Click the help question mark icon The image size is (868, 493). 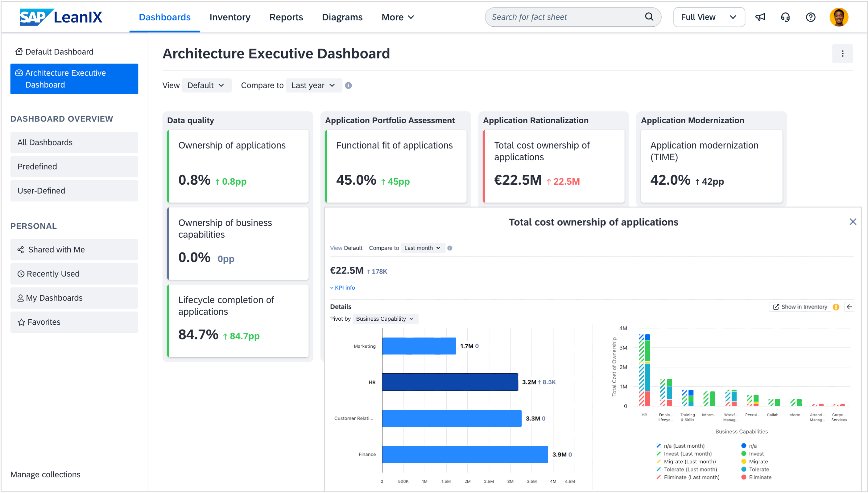pos(810,17)
